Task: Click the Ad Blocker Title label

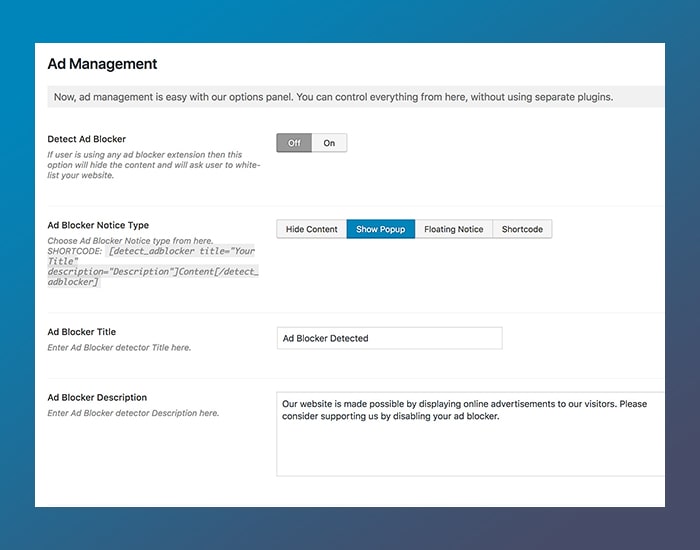Action: coord(82,332)
